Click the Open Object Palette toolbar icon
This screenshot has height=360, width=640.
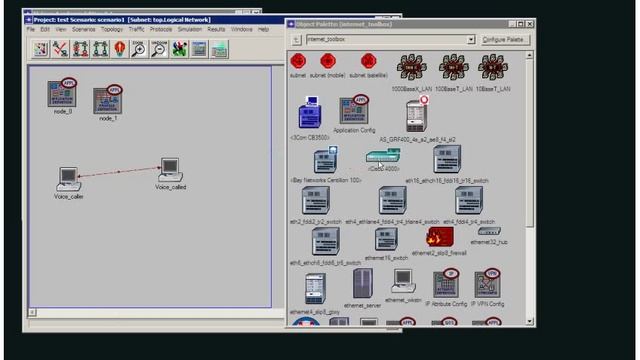point(41,49)
